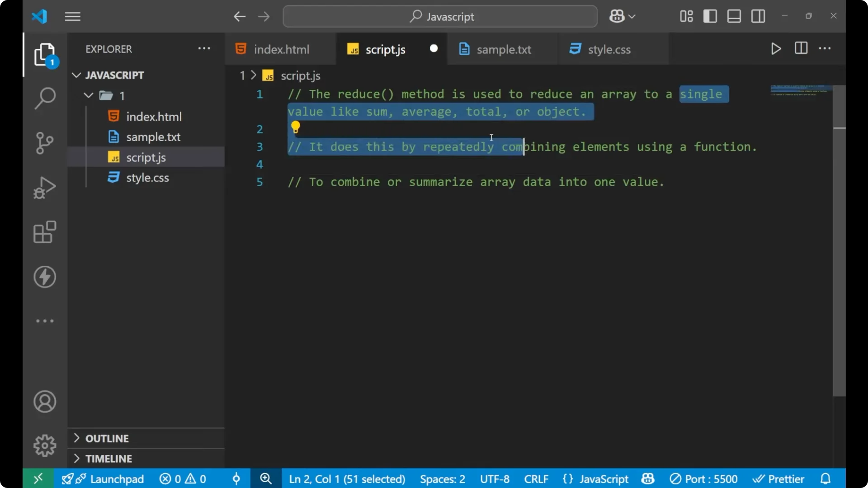The width and height of the screenshot is (868, 488).
Task: Click the Run button in the editor toolbar
Action: click(x=776, y=49)
